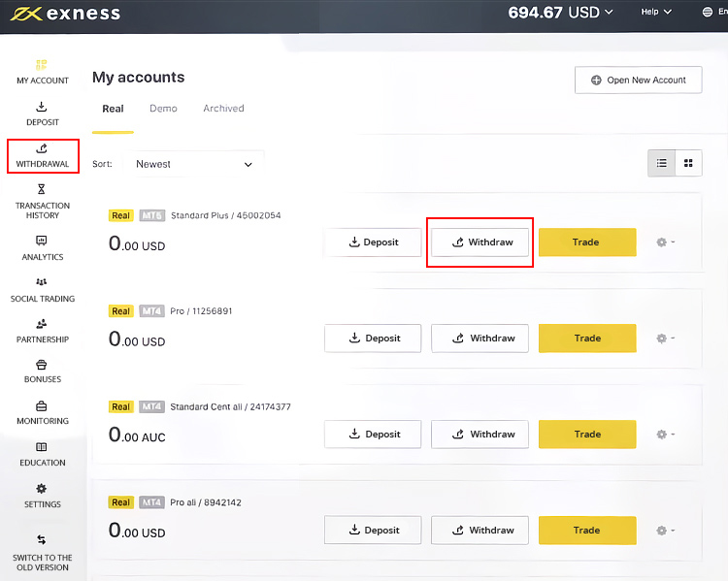This screenshot has height=581, width=728.
Task: Open Education in the sidebar
Action: pos(43,455)
